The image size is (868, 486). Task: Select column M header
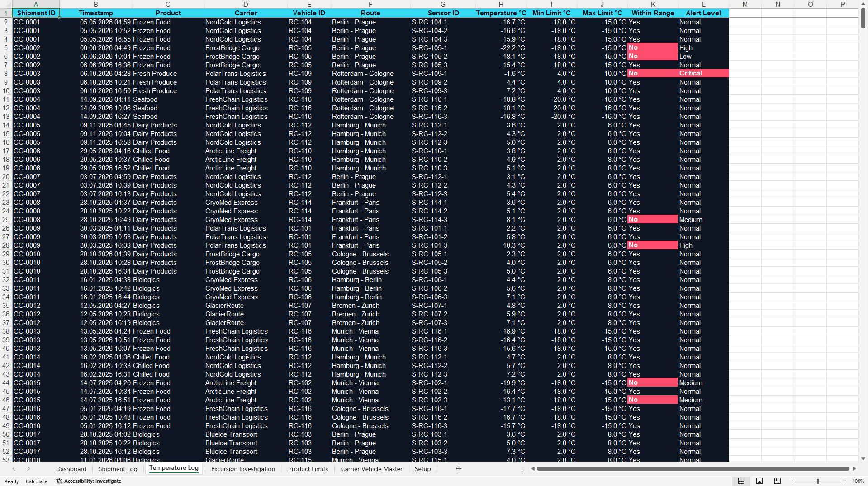(x=745, y=4)
